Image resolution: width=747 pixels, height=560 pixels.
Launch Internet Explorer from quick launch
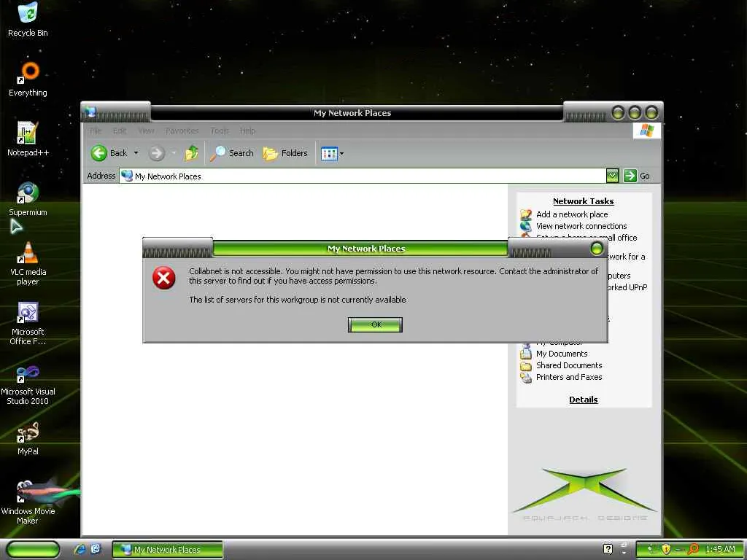pos(80,549)
